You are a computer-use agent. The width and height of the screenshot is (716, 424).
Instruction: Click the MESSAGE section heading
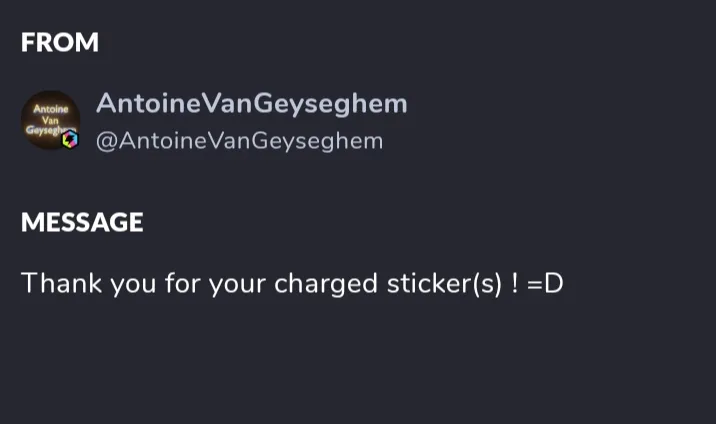(x=82, y=222)
